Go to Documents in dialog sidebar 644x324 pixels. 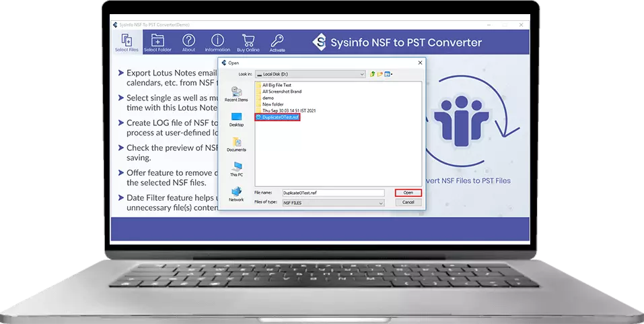(236, 145)
